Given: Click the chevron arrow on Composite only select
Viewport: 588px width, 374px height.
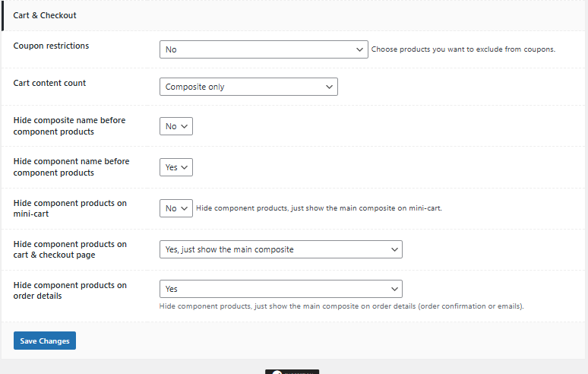Looking at the screenshot, I should point(329,87).
